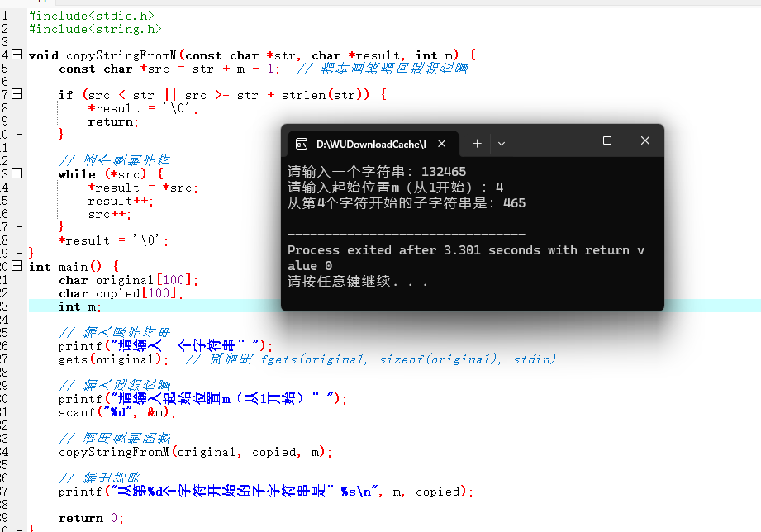Close the D:\WUDownloadCache console tab
761x532 pixels.
(442, 143)
